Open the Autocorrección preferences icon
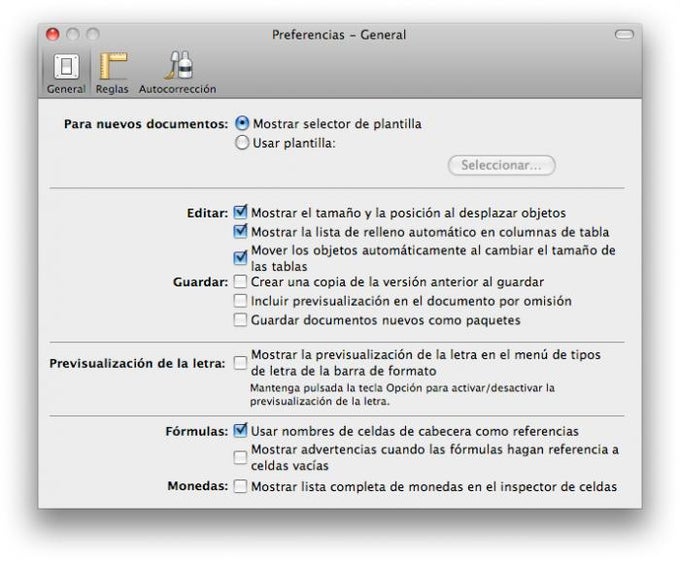This screenshot has width=680, height=561. point(177,72)
